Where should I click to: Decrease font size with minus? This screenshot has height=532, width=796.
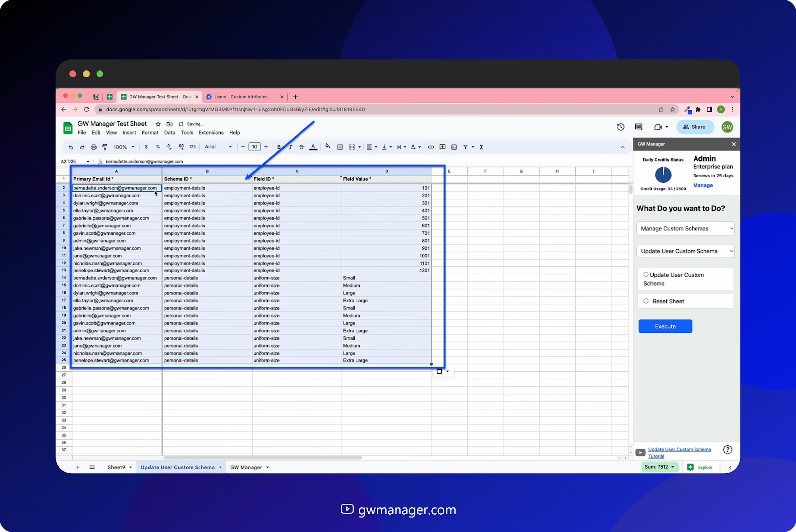(243, 147)
